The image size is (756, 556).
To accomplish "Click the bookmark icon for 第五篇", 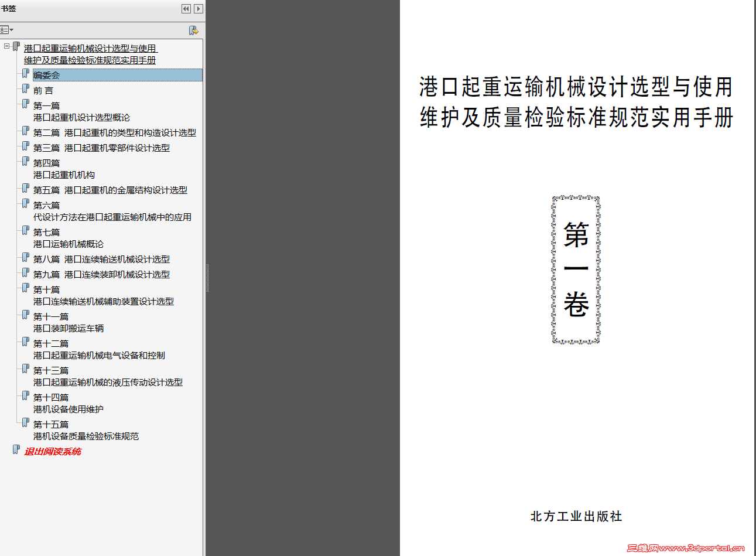I will point(26,188).
